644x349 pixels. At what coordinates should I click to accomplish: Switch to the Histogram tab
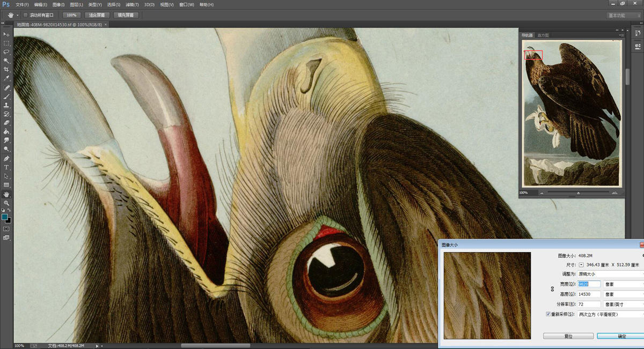pos(543,35)
